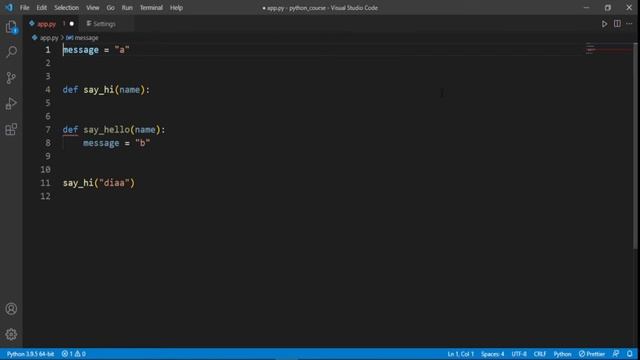Click line 1 message = "a"
Image resolution: width=640 pixels, height=360 pixels.
pos(96,50)
